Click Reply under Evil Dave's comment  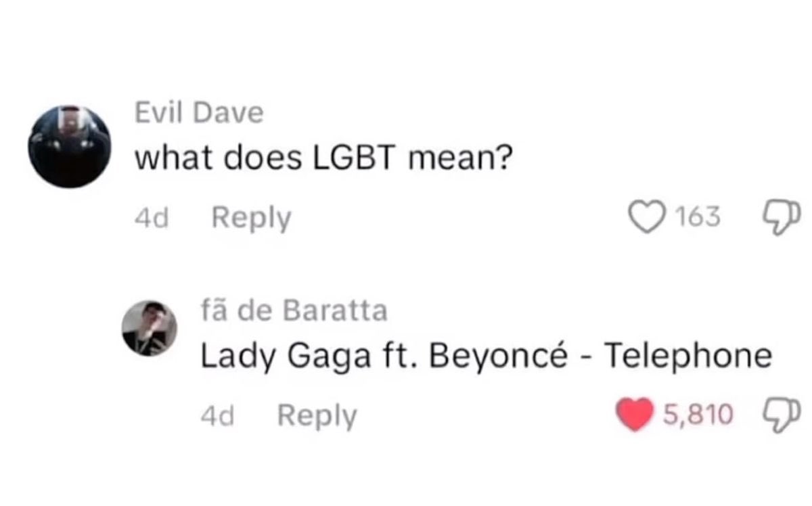coord(251,218)
